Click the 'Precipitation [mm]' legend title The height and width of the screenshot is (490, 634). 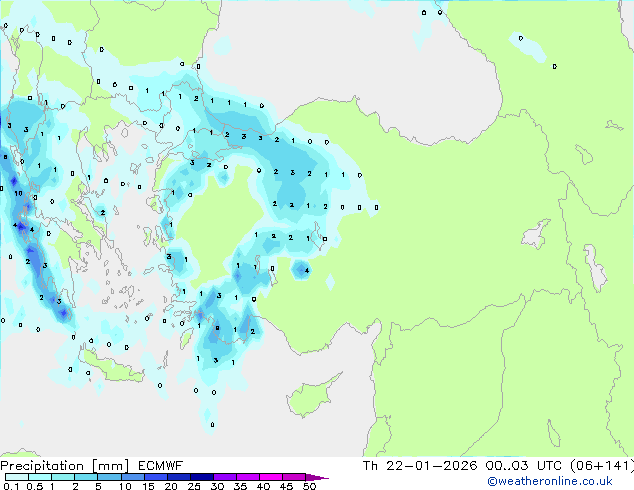tap(65, 466)
